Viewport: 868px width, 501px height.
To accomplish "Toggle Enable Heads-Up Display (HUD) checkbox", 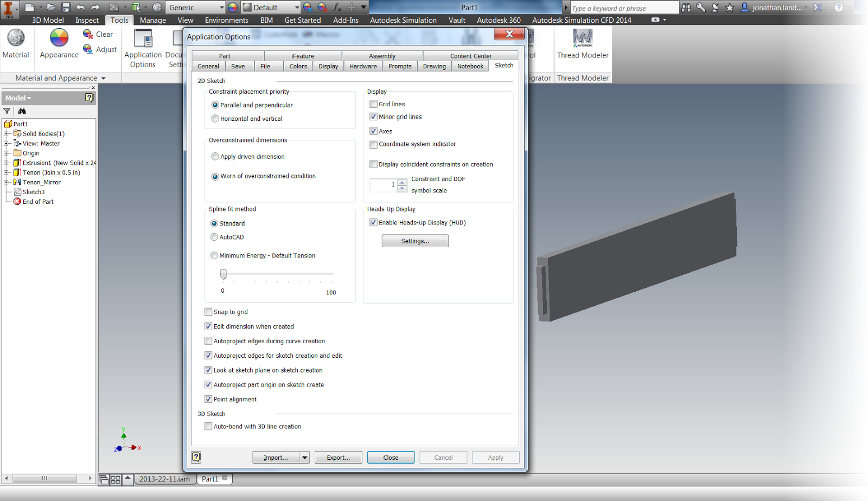I will pyautogui.click(x=373, y=222).
